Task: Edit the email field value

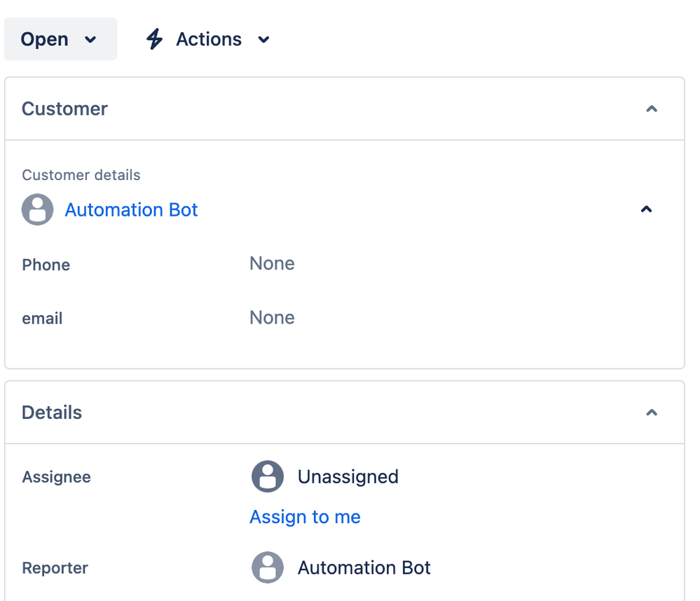Action: (x=272, y=318)
